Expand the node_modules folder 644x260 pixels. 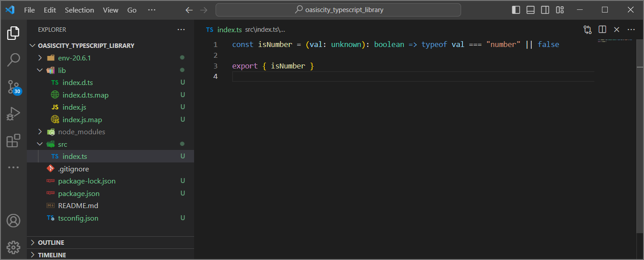tap(110, 132)
